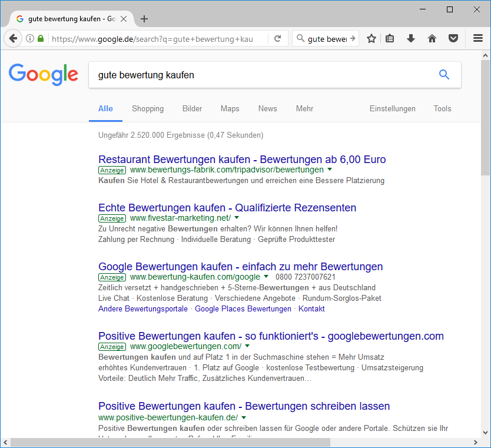Click the scroll down arrow
The height and width of the screenshot is (448, 491).
point(485,433)
